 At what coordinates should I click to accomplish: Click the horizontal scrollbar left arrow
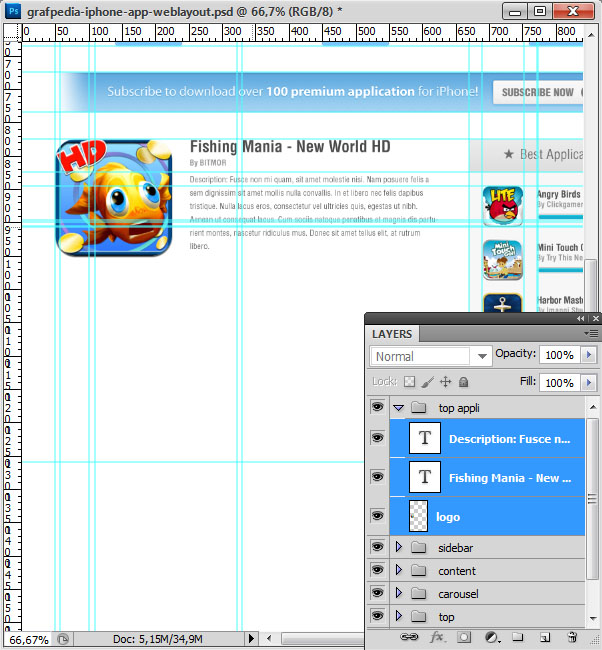[269, 638]
